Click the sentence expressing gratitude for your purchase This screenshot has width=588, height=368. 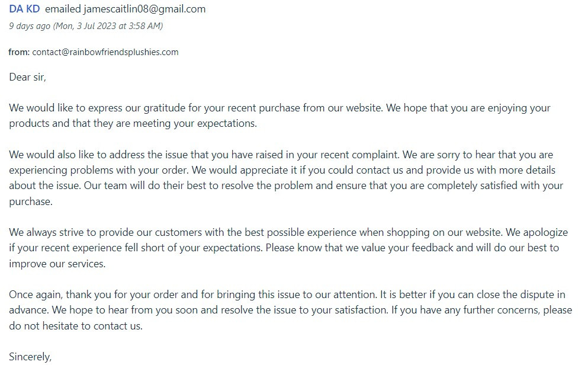[x=196, y=108]
